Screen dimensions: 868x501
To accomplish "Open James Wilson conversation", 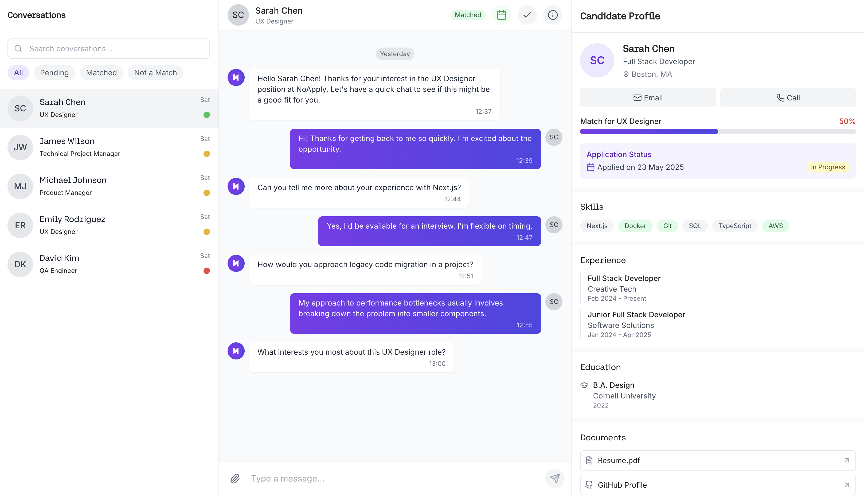I will click(109, 147).
